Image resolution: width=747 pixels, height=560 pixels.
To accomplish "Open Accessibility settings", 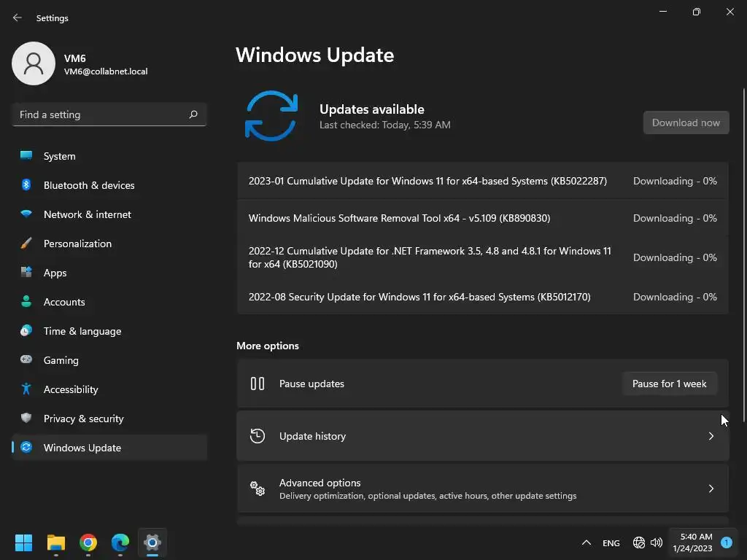I will [x=109, y=389].
